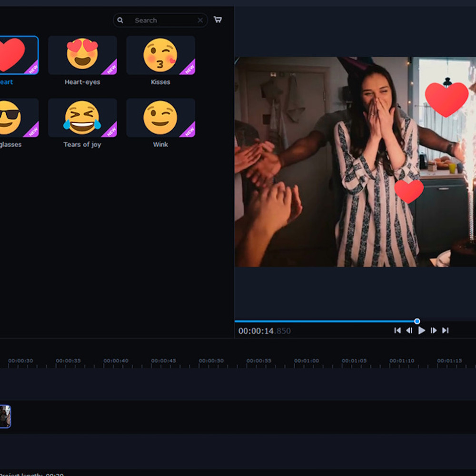Click the preview progress slider handle
476x476 pixels.
(417, 321)
